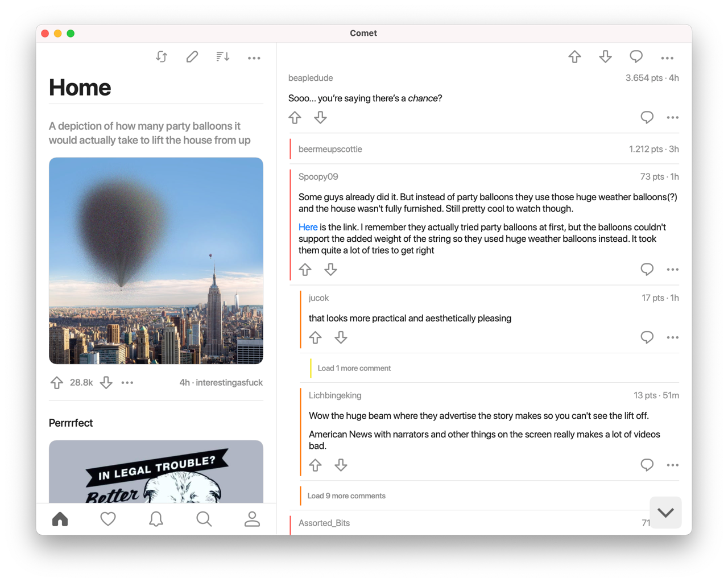Image resolution: width=728 pixels, height=582 pixels.
Task: Upvote the party balloons post
Action: click(57, 383)
